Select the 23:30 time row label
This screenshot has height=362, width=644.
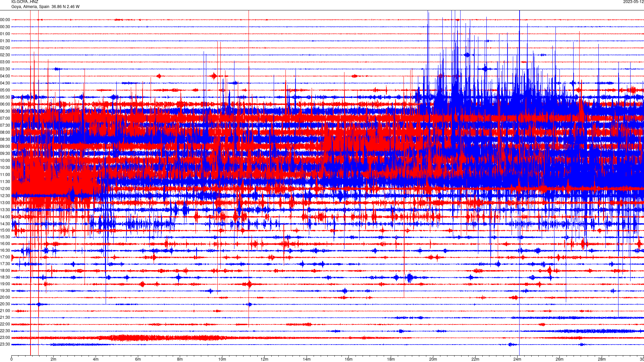pyautogui.click(x=5, y=344)
